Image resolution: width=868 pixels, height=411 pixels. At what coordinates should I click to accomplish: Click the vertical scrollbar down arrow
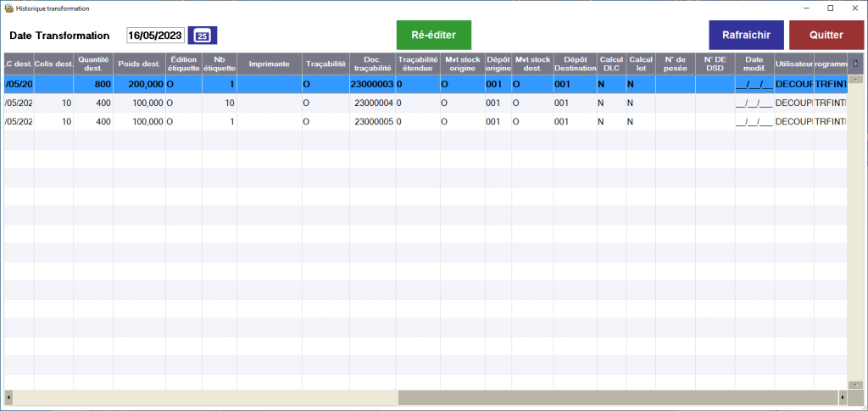855,384
